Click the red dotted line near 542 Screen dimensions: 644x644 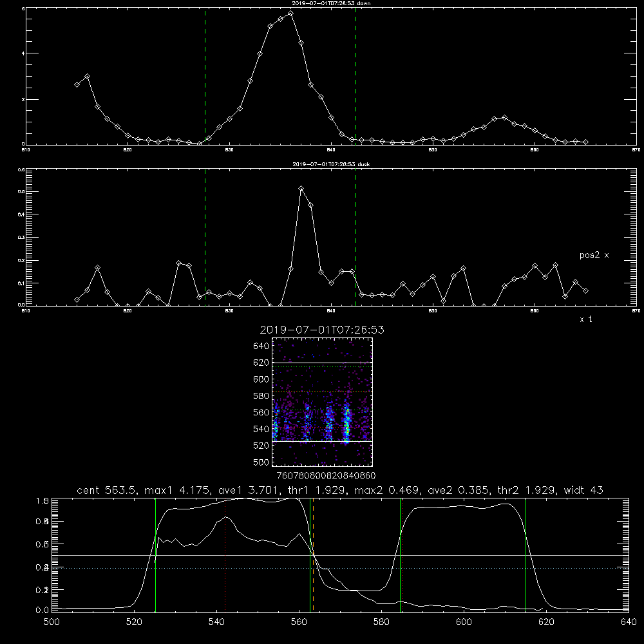[x=225, y=554]
